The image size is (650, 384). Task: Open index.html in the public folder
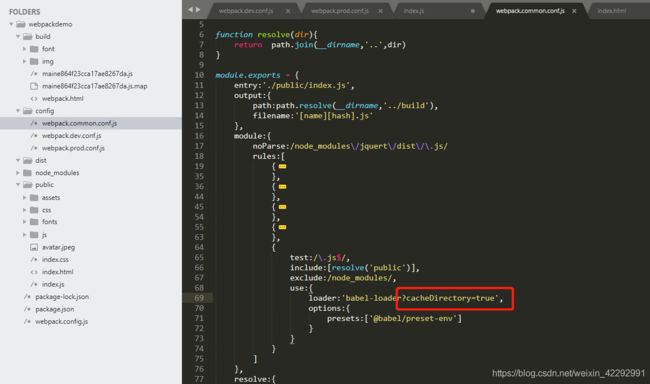pos(58,272)
